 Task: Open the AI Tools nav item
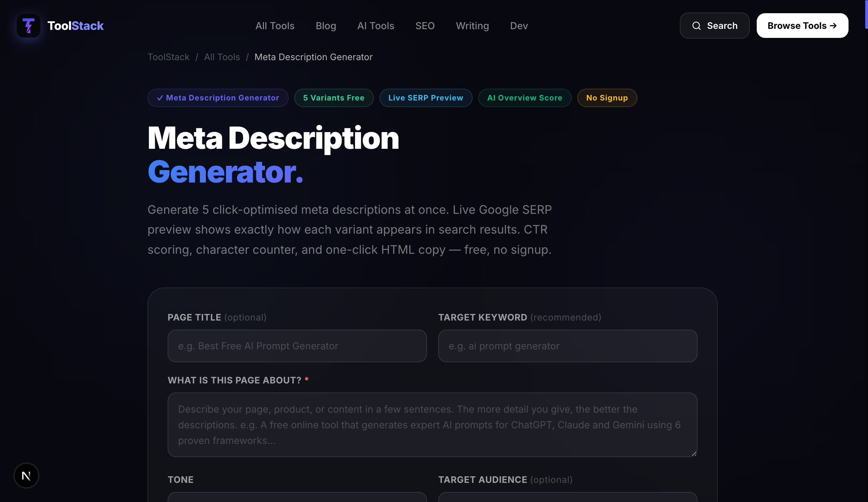[x=376, y=26]
